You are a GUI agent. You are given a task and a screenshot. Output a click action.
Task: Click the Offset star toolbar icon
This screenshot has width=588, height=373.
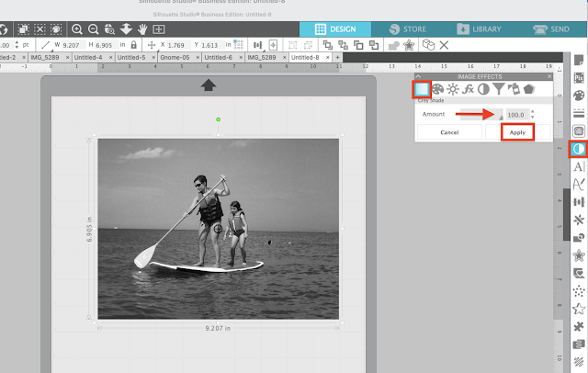coord(409,45)
